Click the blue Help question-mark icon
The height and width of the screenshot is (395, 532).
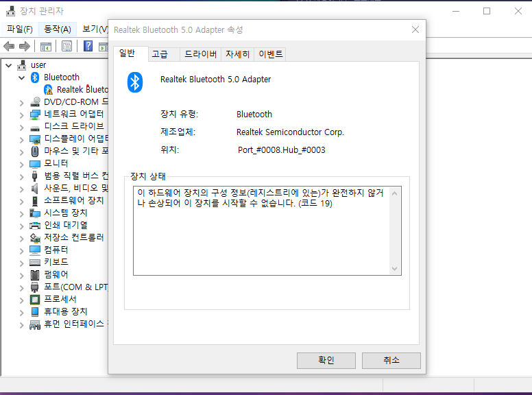(x=88, y=46)
